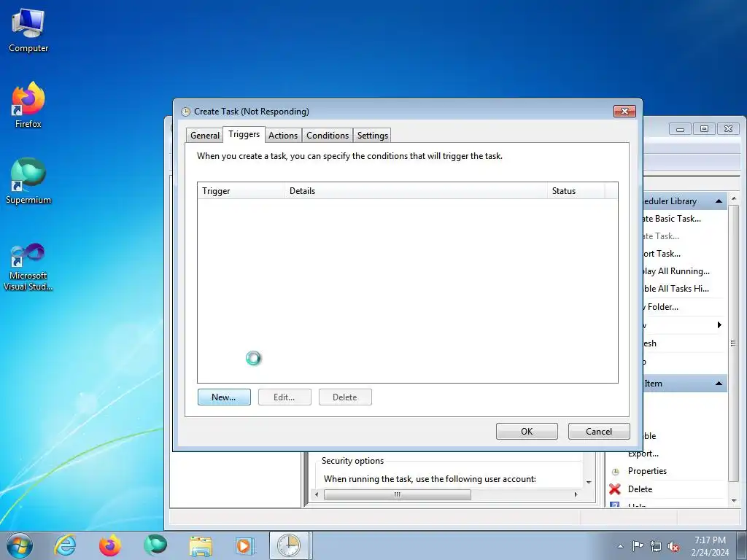Screen dimensions: 747x560
Task: Click the right arrow of the horizontal scrollbar
Action: pos(576,495)
